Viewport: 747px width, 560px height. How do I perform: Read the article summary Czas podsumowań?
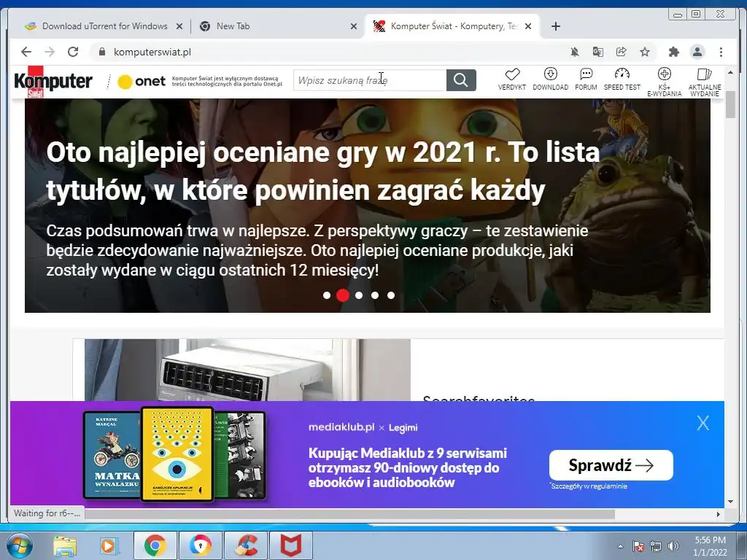tap(317, 251)
